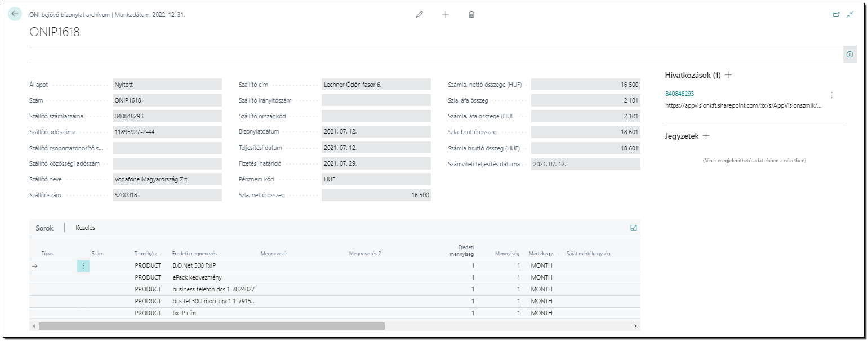Edit the record with the pencil icon

419,15
